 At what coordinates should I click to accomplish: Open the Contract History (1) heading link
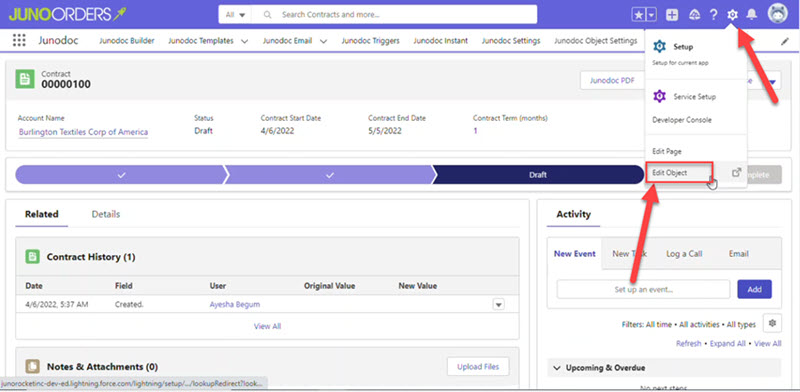pyautogui.click(x=91, y=257)
